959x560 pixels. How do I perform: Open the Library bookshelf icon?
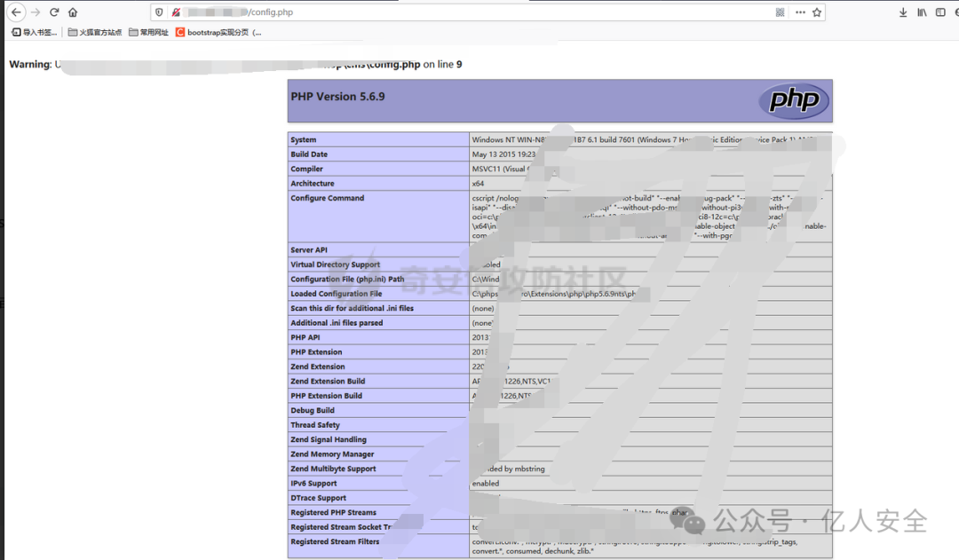coord(922,12)
